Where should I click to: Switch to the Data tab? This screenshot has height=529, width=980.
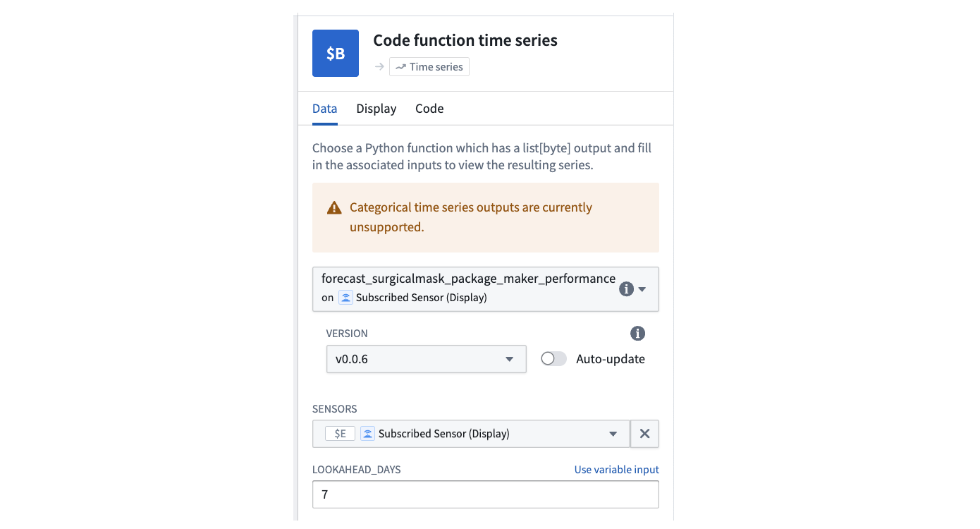click(324, 109)
